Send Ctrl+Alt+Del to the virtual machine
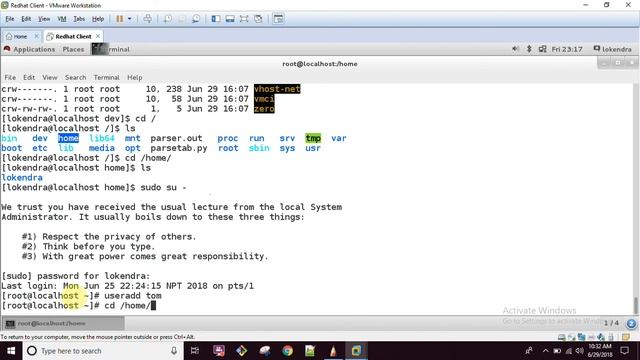 (x=148, y=19)
